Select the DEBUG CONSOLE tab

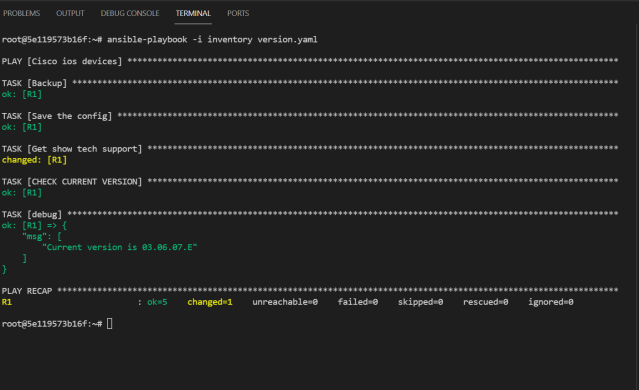[130, 13]
